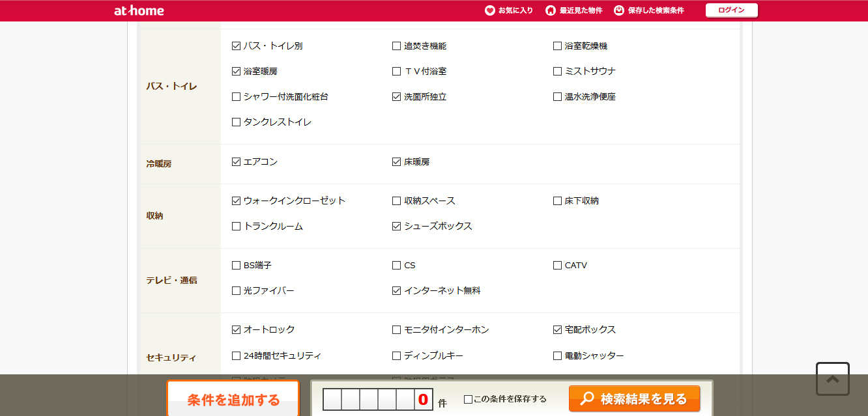Click the back-to-top arrow button
This screenshot has width=868, height=416.
[x=833, y=379]
